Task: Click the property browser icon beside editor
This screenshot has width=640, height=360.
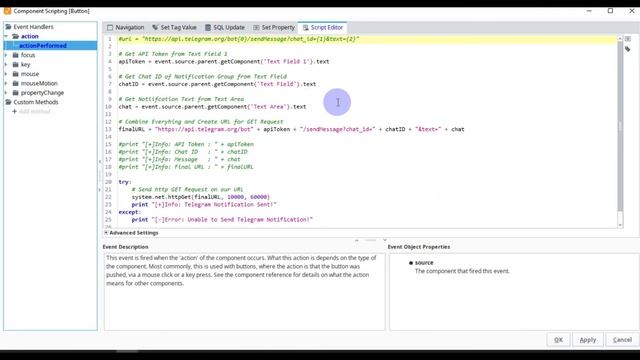Action: [x=627, y=39]
